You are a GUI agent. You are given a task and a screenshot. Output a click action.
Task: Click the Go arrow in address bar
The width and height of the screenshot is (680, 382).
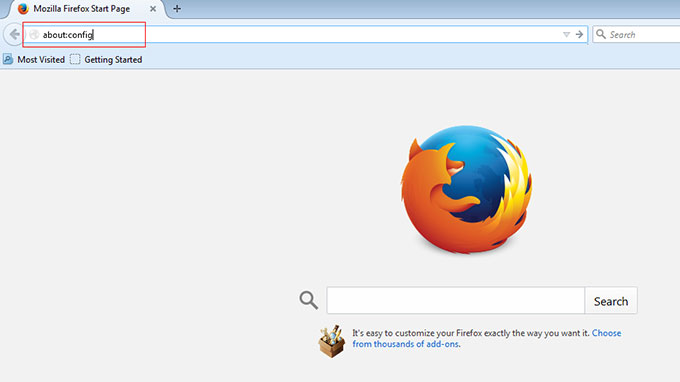pos(579,34)
